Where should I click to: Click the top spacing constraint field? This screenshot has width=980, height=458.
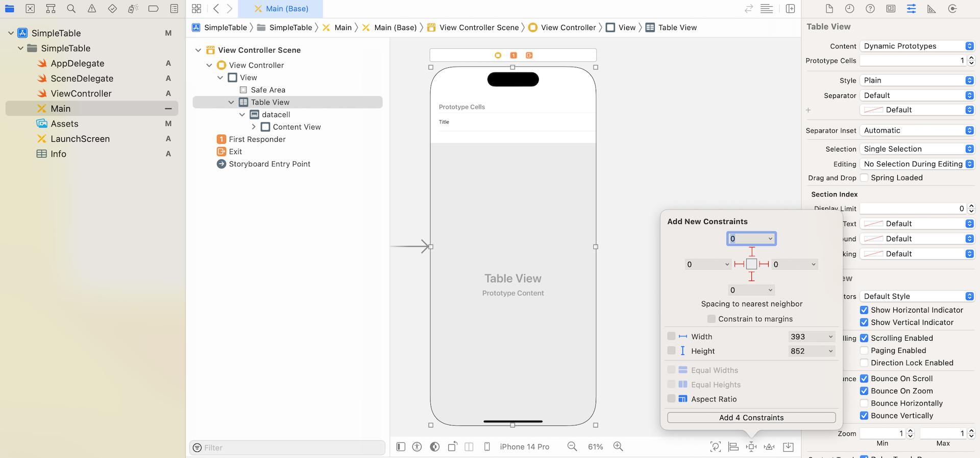751,238
